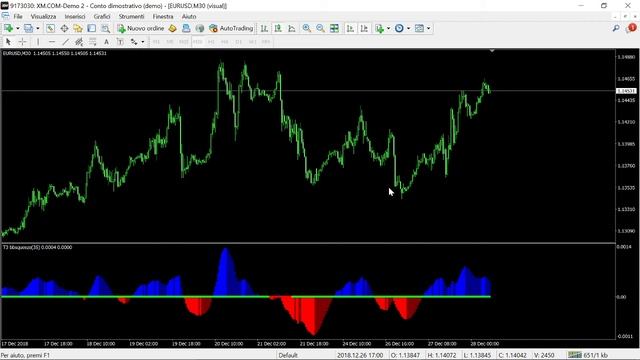Click the blue computer icon beside MetaEditor

tap(186, 28)
